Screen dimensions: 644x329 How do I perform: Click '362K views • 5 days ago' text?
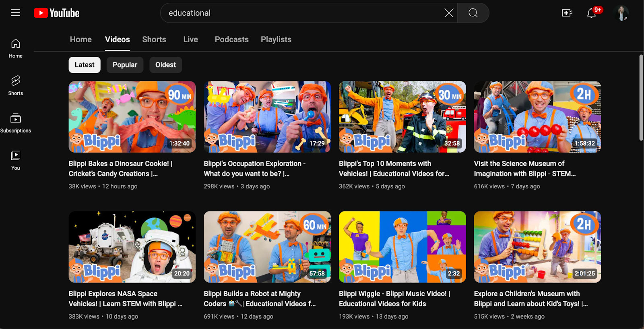pyautogui.click(x=372, y=186)
